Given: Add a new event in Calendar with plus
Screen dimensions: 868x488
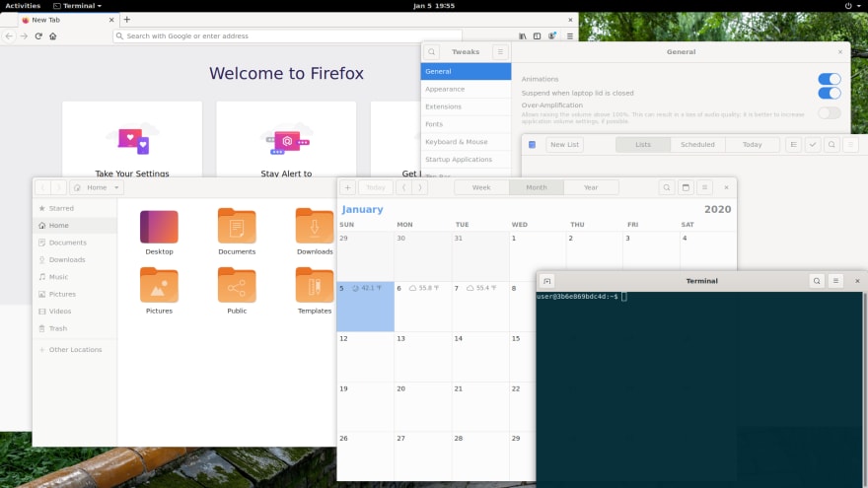Looking at the screenshot, I should click(347, 187).
